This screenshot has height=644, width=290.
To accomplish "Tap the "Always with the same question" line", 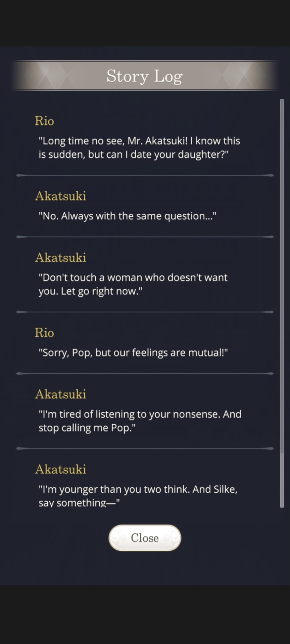I will [128, 216].
